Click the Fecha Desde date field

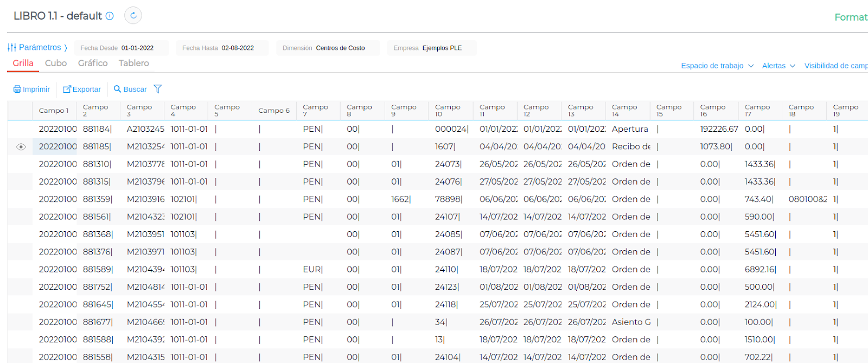[137, 48]
